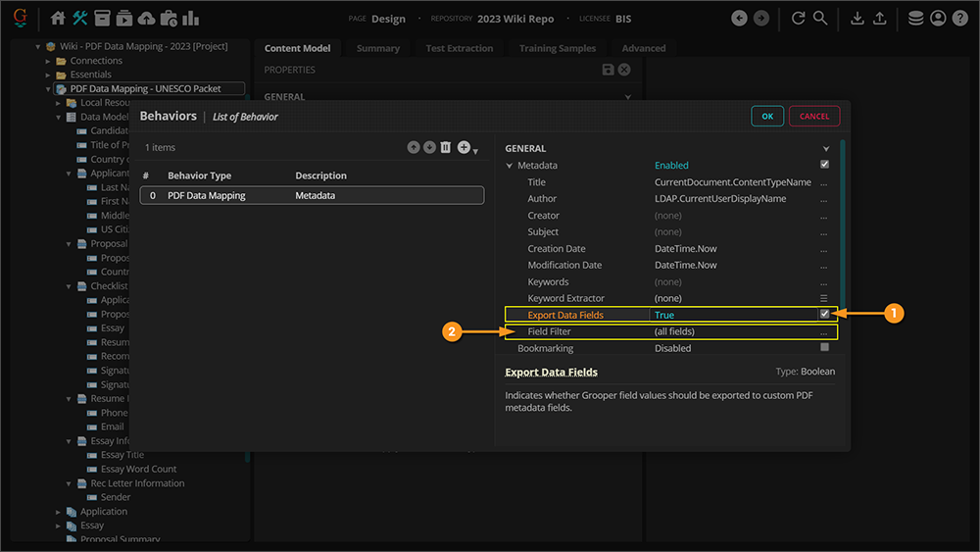The width and height of the screenshot is (980, 552).
Task: Open the Training Samples tab
Action: pyautogui.click(x=557, y=48)
